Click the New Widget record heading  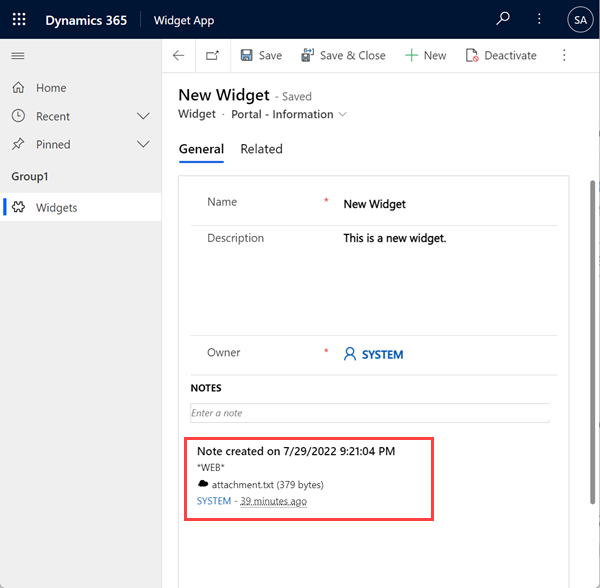tap(224, 95)
